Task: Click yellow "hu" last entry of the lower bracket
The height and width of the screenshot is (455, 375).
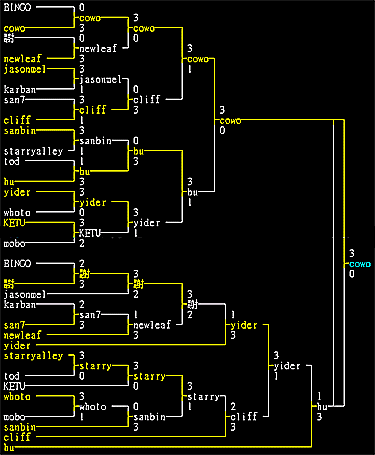Action: click(x=9, y=448)
